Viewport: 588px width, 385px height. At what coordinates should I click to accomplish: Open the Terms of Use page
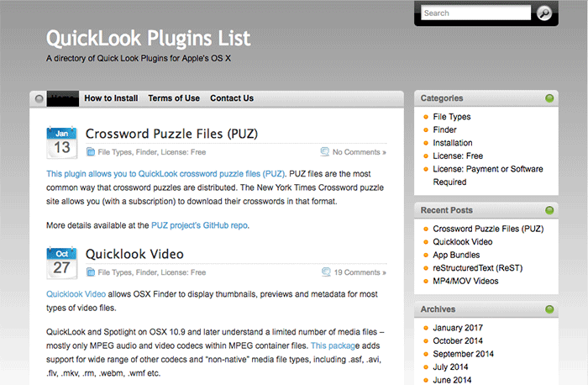tap(174, 98)
